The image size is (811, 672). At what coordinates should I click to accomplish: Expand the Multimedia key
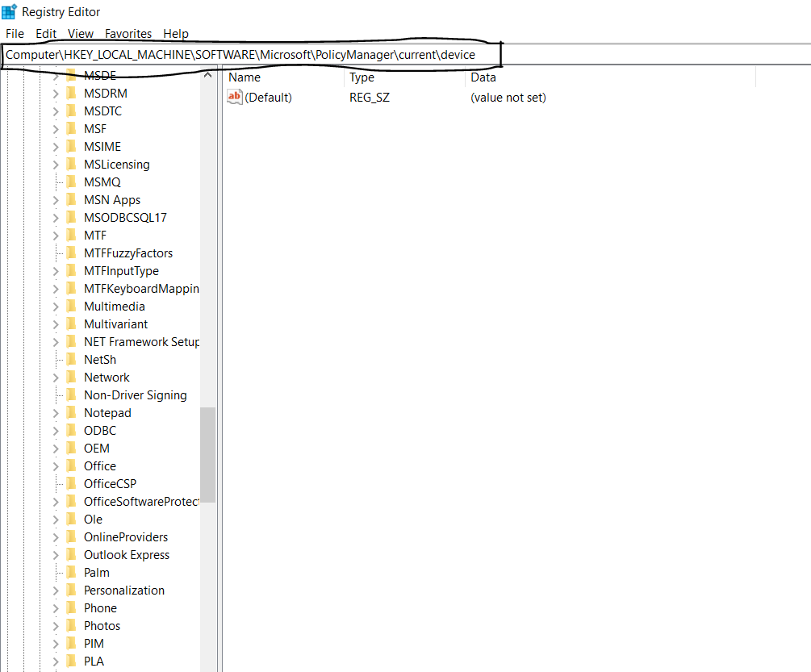click(x=56, y=307)
